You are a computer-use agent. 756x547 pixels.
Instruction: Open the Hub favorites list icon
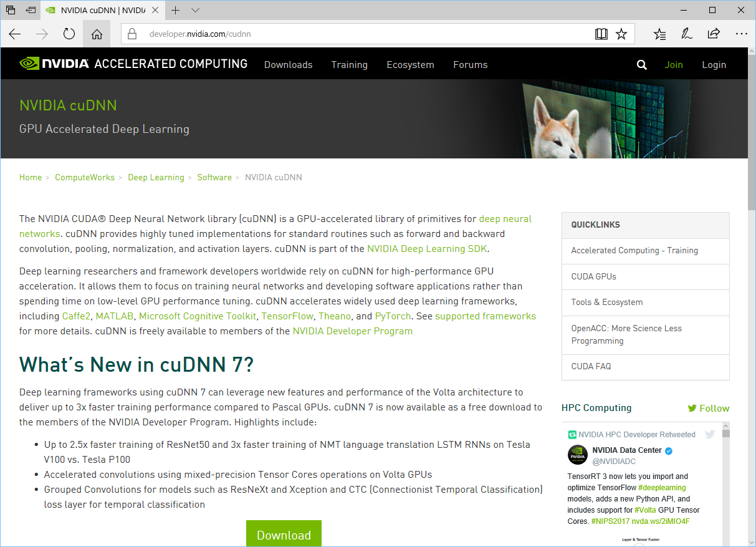659,34
